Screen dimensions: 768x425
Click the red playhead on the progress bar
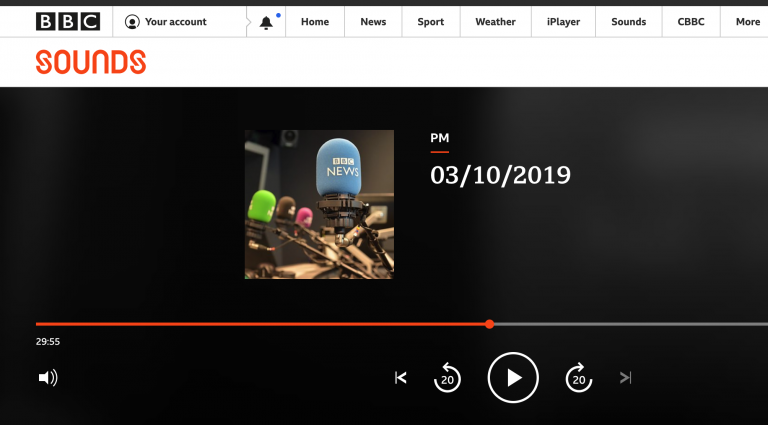point(489,324)
